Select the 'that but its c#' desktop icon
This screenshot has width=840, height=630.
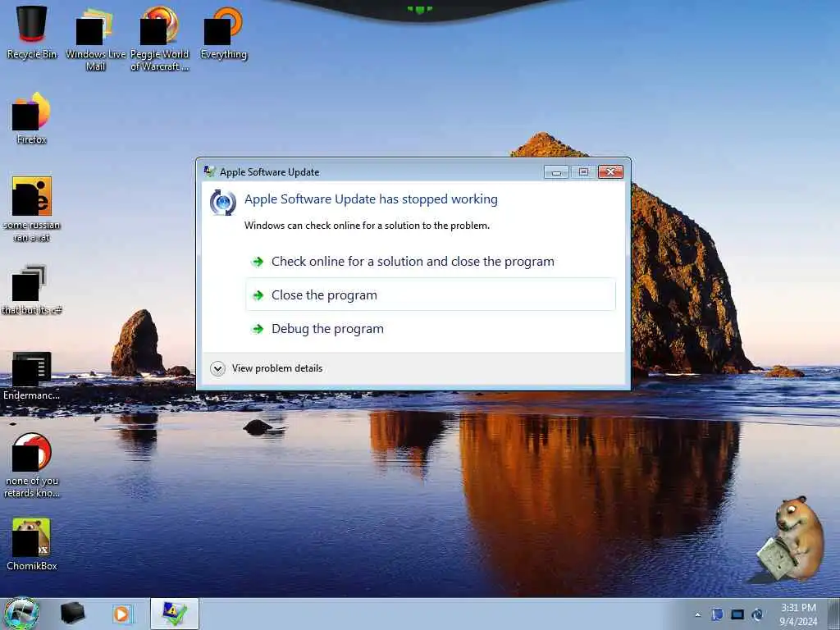pos(31,290)
